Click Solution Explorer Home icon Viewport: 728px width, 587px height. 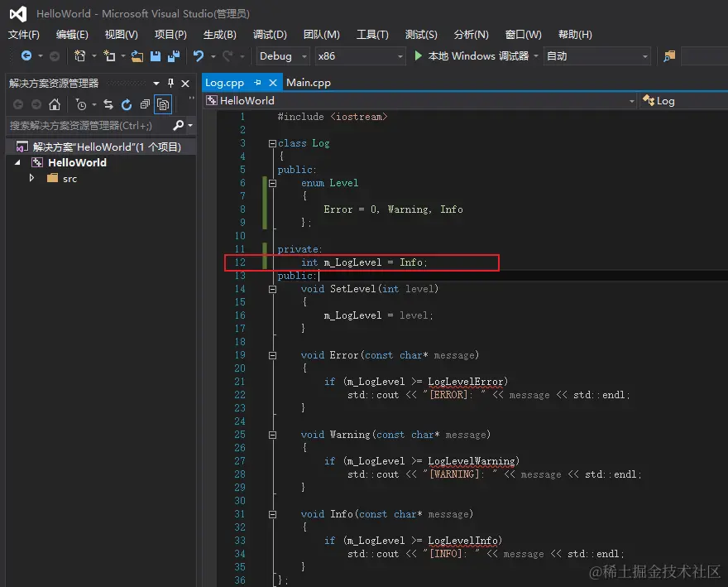coord(55,104)
